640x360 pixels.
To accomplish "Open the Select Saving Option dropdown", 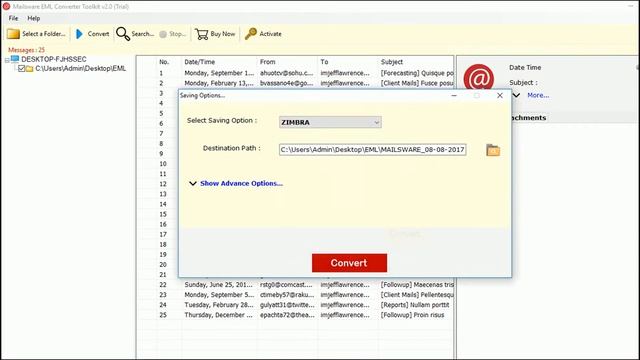I will pyautogui.click(x=330, y=122).
